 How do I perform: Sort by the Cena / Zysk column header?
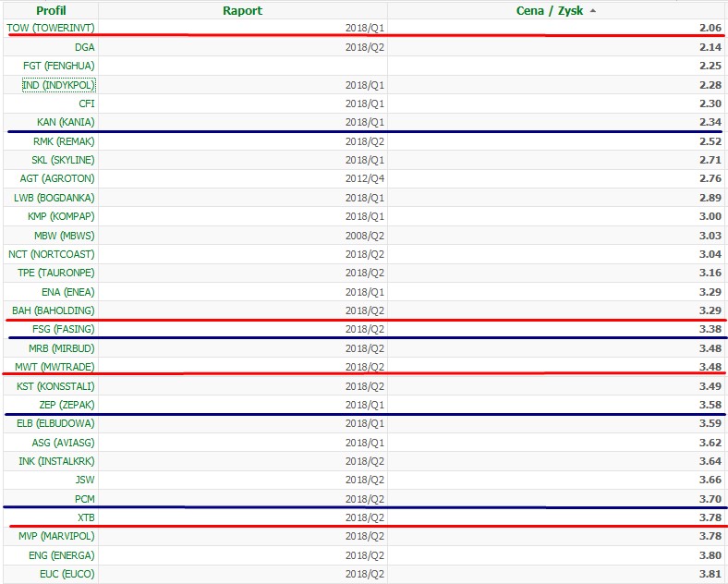pyautogui.click(x=550, y=11)
